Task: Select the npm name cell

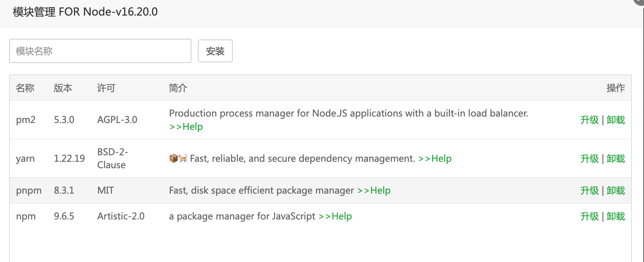Action: (26, 216)
